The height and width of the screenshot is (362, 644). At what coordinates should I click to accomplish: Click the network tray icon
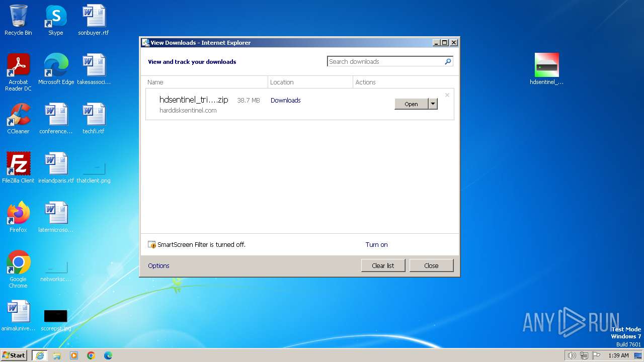(584, 355)
